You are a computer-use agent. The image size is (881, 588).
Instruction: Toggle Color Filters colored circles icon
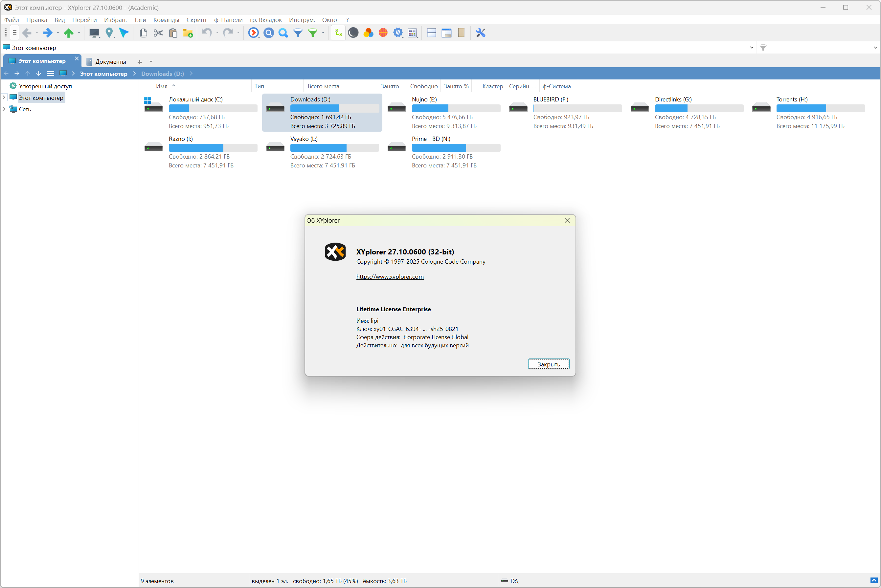coord(368,33)
